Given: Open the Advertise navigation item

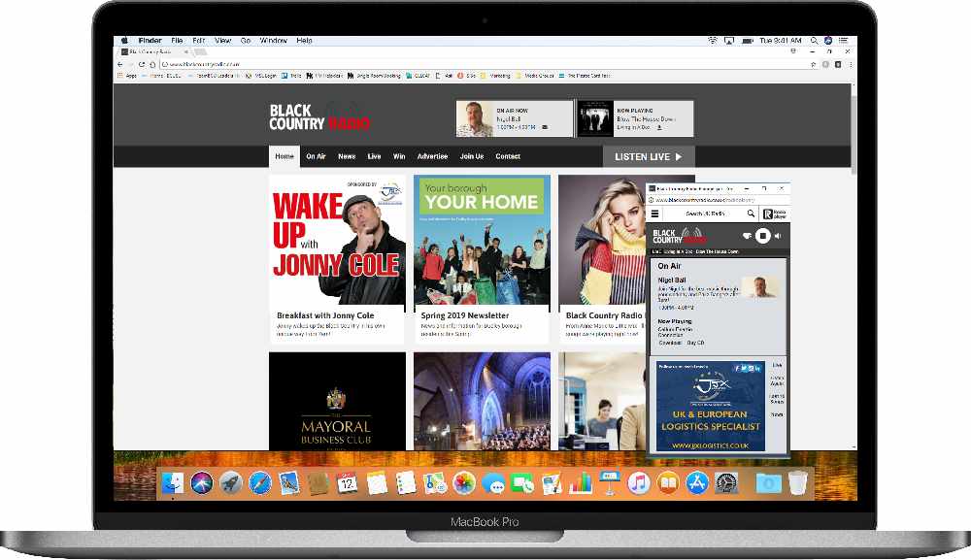Looking at the screenshot, I should coord(432,156).
